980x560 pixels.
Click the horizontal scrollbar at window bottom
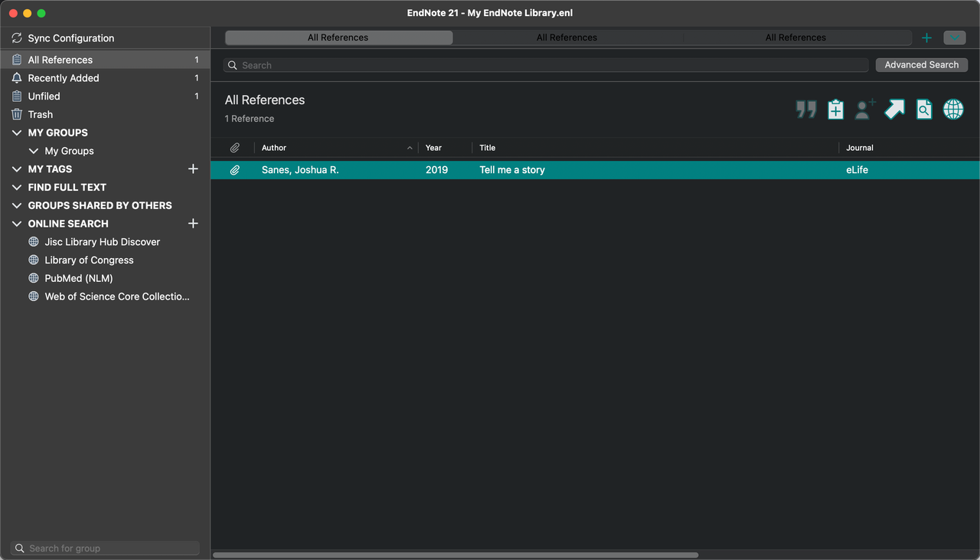[x=456, y=555]
